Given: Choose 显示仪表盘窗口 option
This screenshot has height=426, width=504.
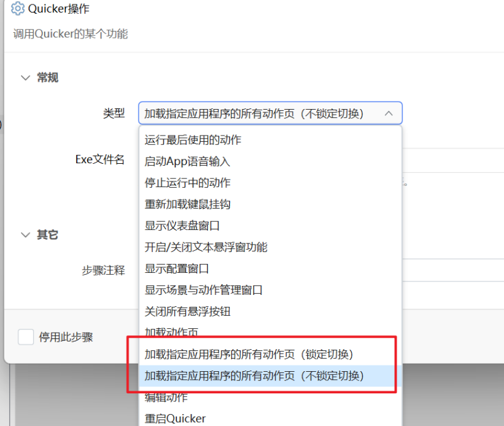Looking at the screenshot, I should 270,226.
